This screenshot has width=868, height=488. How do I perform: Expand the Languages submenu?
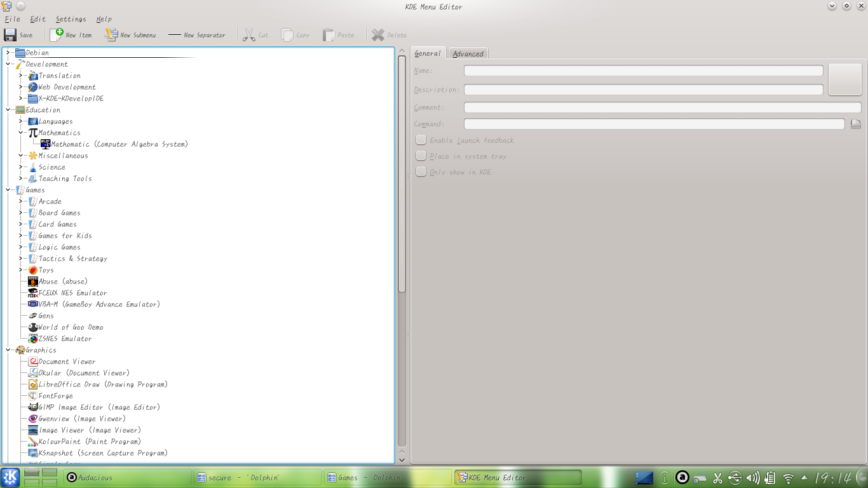pyautogui.click(x=21, y=121)
